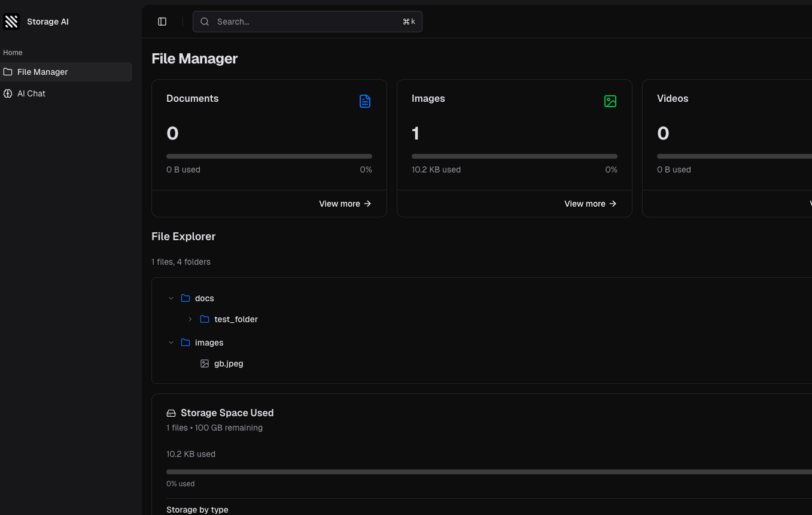This screenshot has width=812, height=515.
Task: Toggle the sidebar panel button
Action: [x=162, y=22]
